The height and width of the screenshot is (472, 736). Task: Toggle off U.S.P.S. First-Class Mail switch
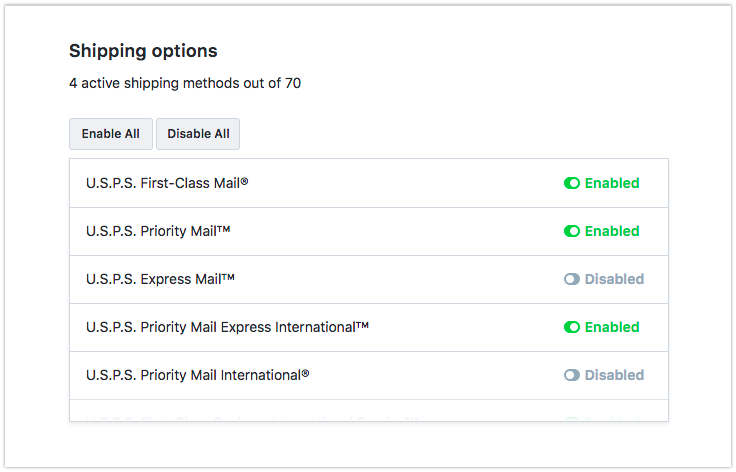pos(572,184)
